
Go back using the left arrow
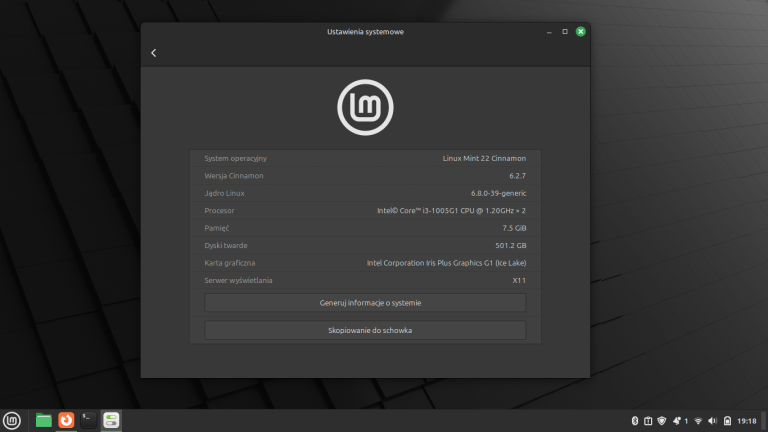pyautogui.click(x=153, y=53)
